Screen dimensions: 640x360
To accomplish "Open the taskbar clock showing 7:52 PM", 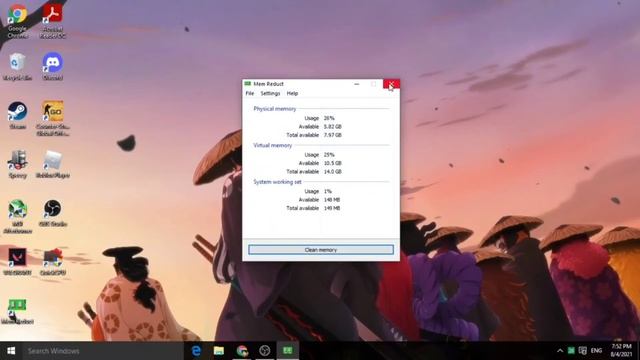I will tap(622, 351).
